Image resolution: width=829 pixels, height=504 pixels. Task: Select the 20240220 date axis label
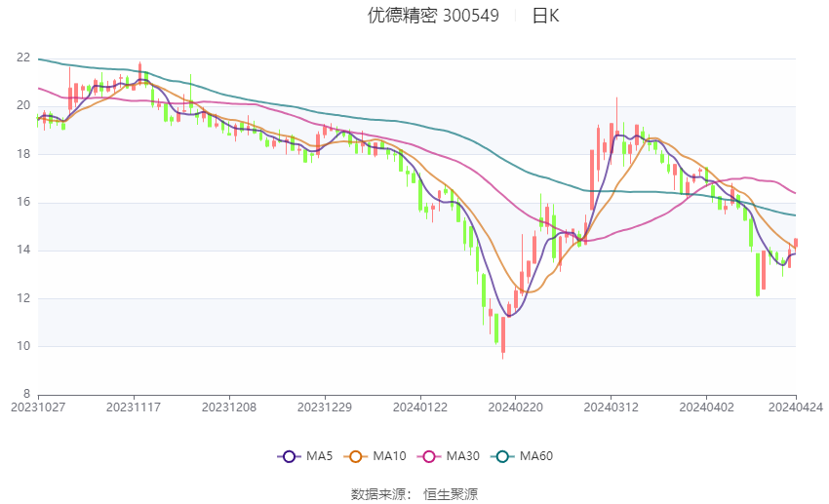click(516, 407)
